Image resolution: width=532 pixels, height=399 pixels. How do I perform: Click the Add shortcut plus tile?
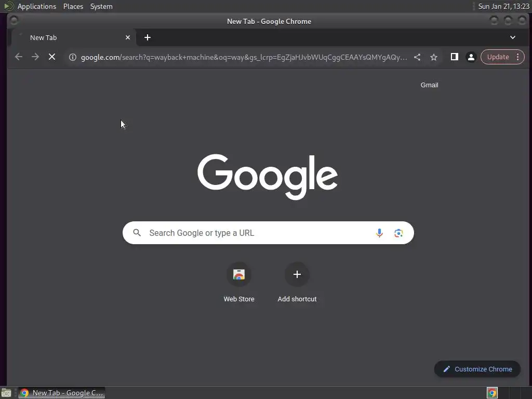(x=297, y=283)
